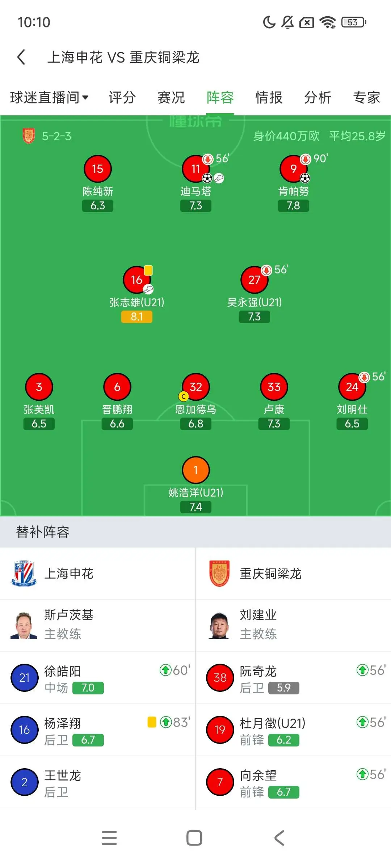391x868 pixels.
Task: Open the 情报 tab
Action: (x=269, y=97)
